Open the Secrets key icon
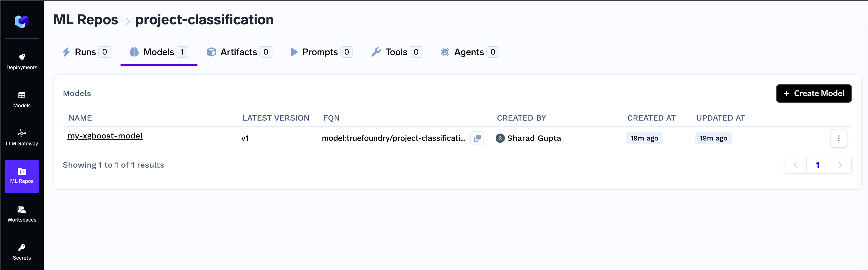 tap(22, 248)
